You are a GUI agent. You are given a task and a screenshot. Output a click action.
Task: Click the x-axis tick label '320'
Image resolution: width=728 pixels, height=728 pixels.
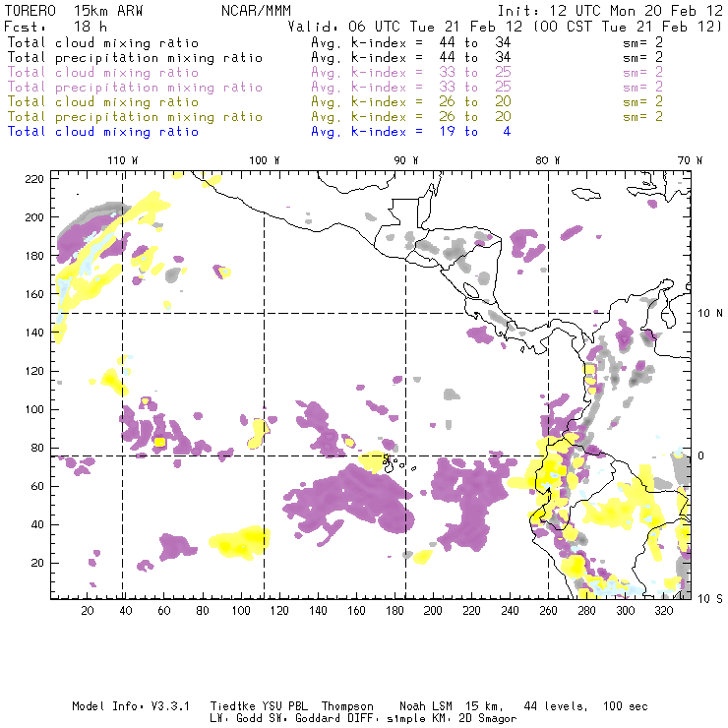tap(663, 611)
